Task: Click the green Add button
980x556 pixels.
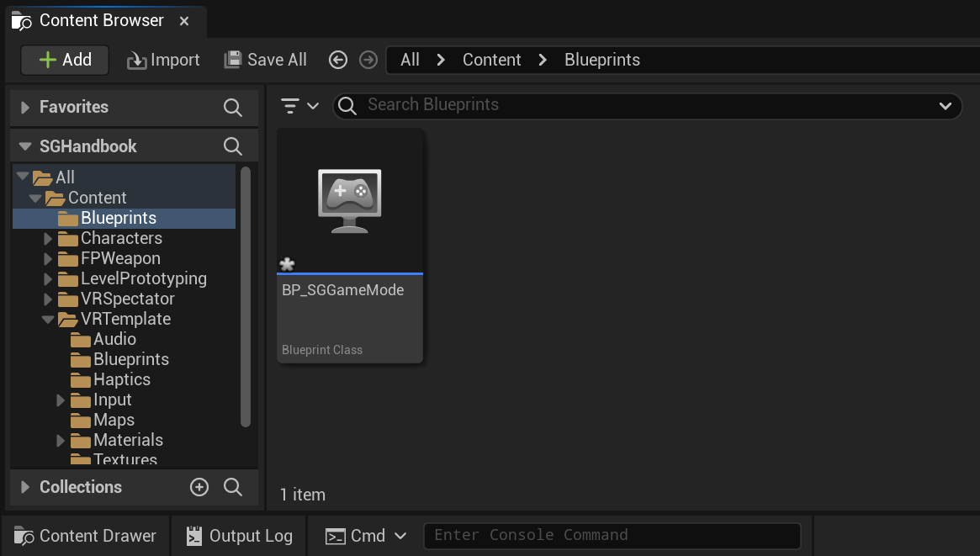Action: (x=65, y=60)
